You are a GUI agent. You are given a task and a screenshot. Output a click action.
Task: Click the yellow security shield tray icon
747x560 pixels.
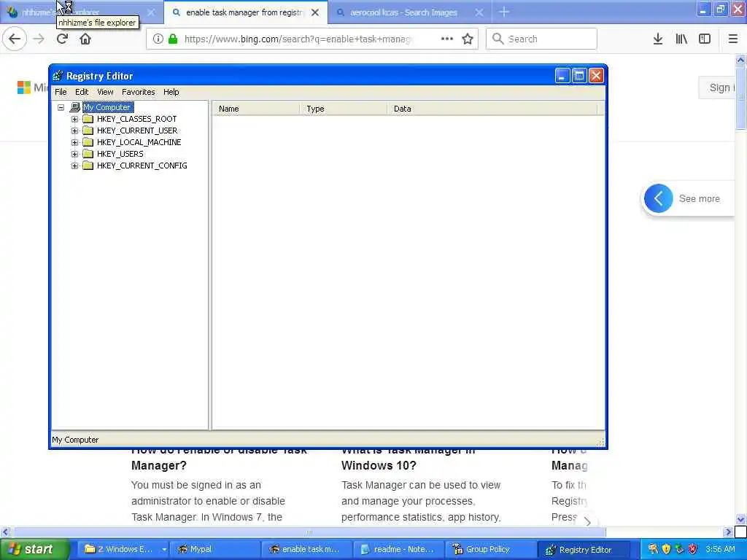pos(666,549)
